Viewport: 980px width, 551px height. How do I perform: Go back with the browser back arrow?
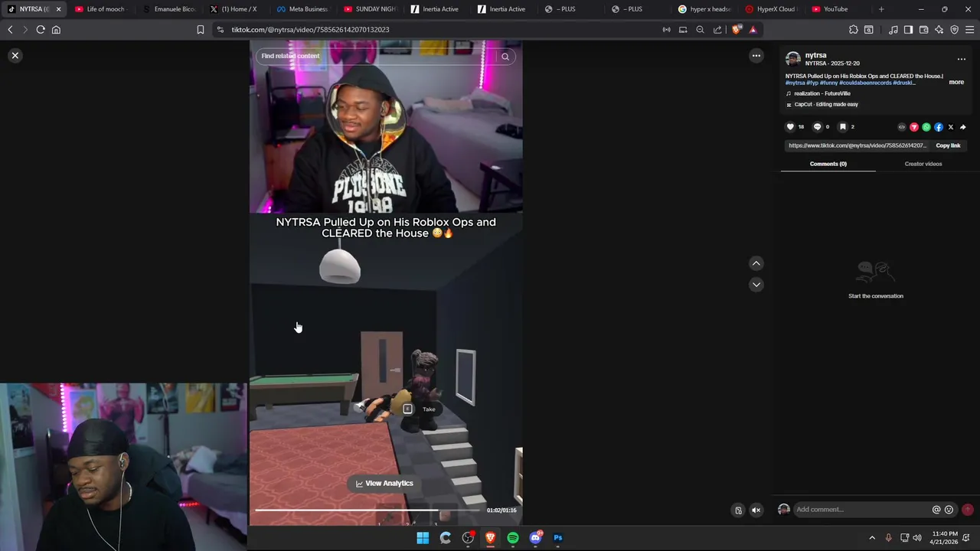coord(10,29)
